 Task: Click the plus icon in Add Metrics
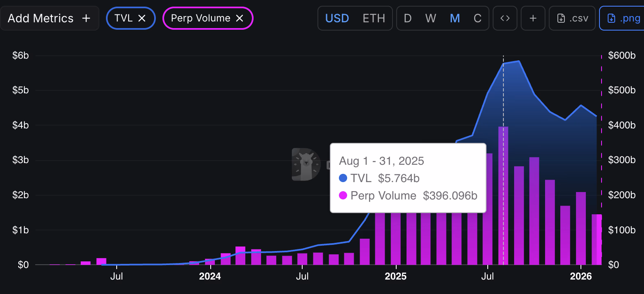pos(86,18)
